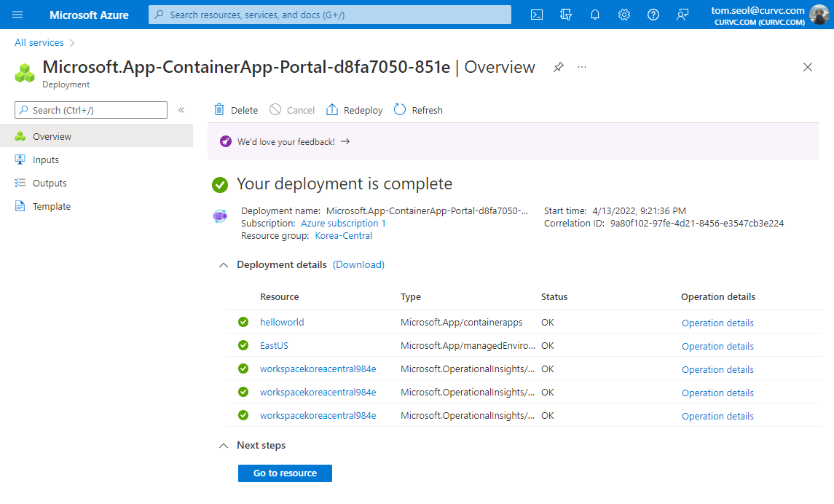Select Overview in the left menu
This screenshot has height=504, width=834.
tap(96, 136)
